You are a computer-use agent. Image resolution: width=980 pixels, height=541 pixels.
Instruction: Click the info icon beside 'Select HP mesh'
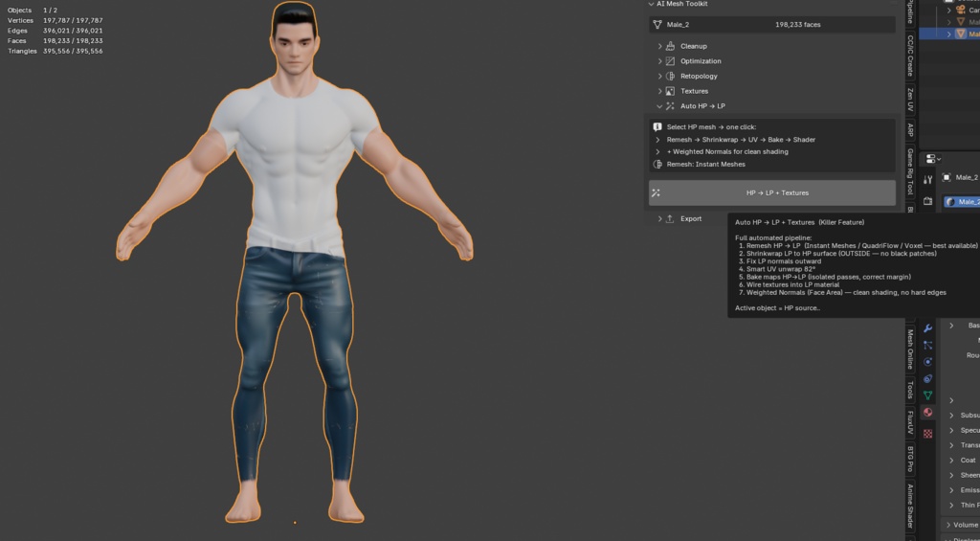point(657,127)
